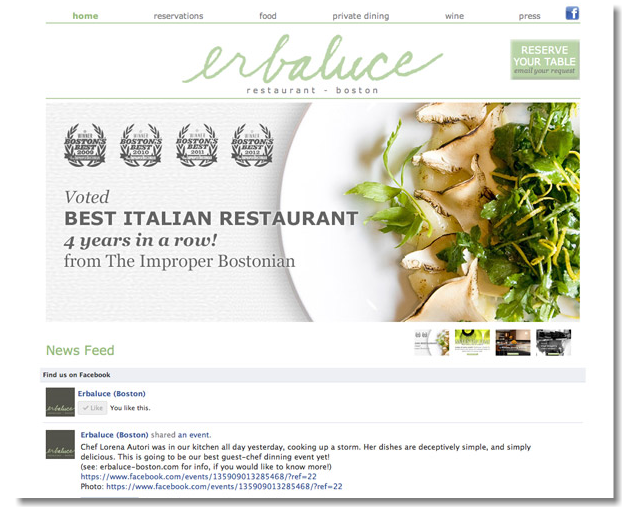The height and width of the screenshot is (511, 636).
Task: Click the 'restaurant - boston' tagline
Action: pyautogui.click(x=312, y=90)
